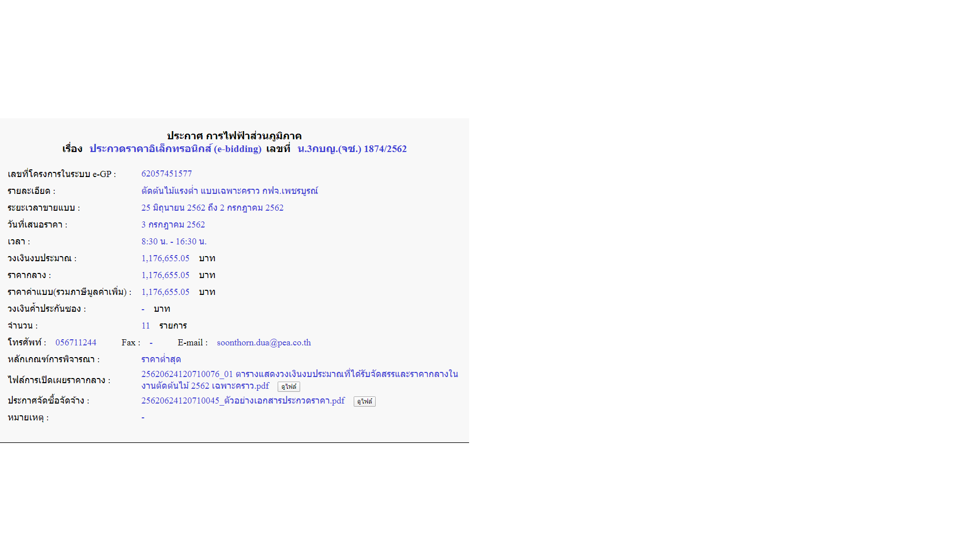Click the ตัดต้นไม้แรงต่ำ detail description
Viewport: 980px width, 551px height.
tap(230, 191)
